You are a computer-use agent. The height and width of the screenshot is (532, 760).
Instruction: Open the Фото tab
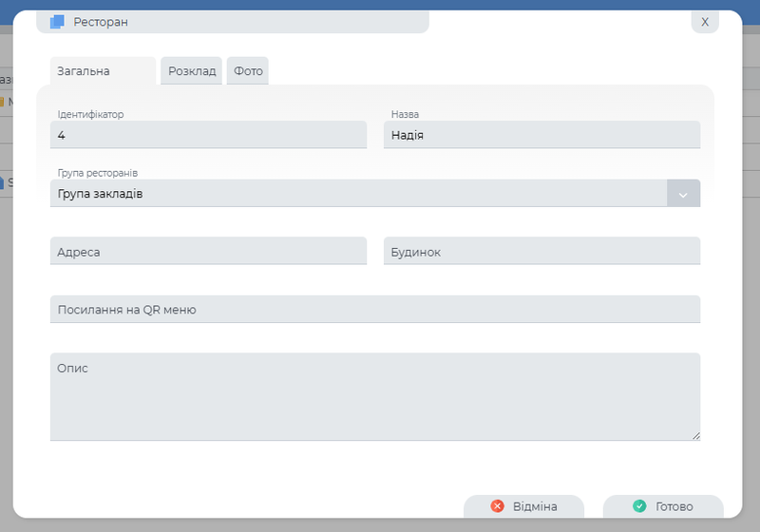[248, 71]
